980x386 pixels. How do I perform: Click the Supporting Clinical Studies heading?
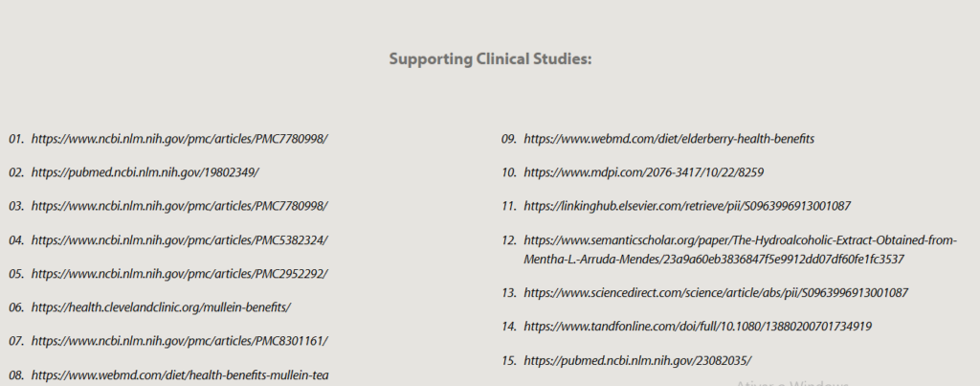(x=490, y=59)
